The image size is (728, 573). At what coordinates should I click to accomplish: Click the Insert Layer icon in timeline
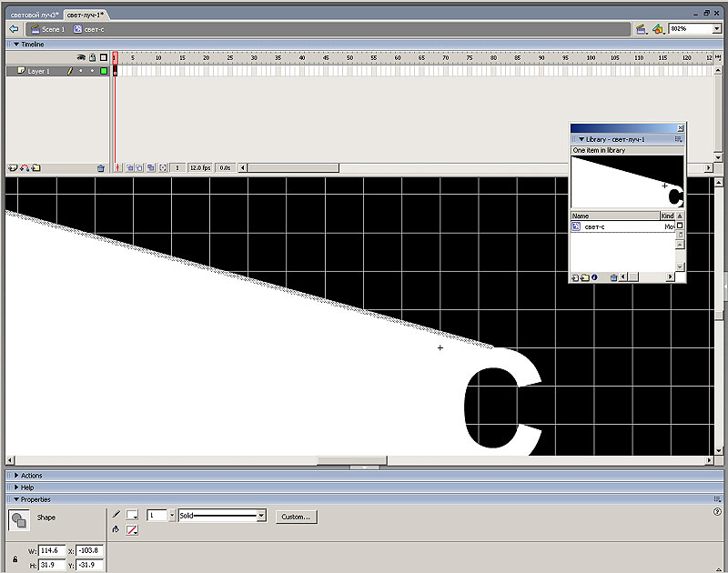[13, 168]
